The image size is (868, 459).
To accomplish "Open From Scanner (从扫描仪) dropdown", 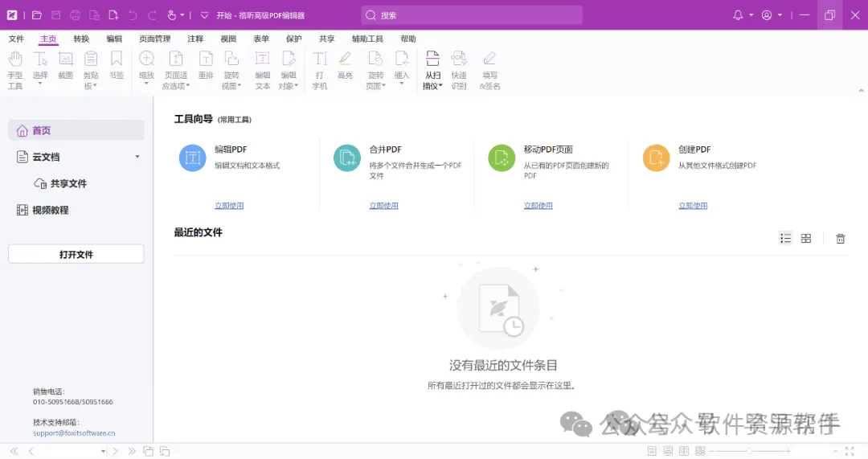I will [432, 70].
